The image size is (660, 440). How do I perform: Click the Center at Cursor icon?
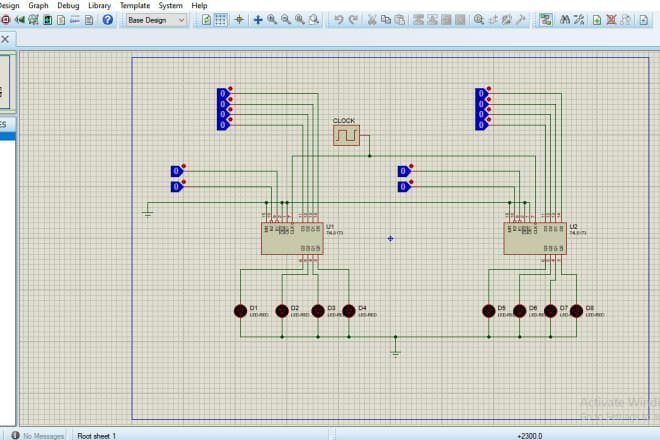[x=258, y=20]
